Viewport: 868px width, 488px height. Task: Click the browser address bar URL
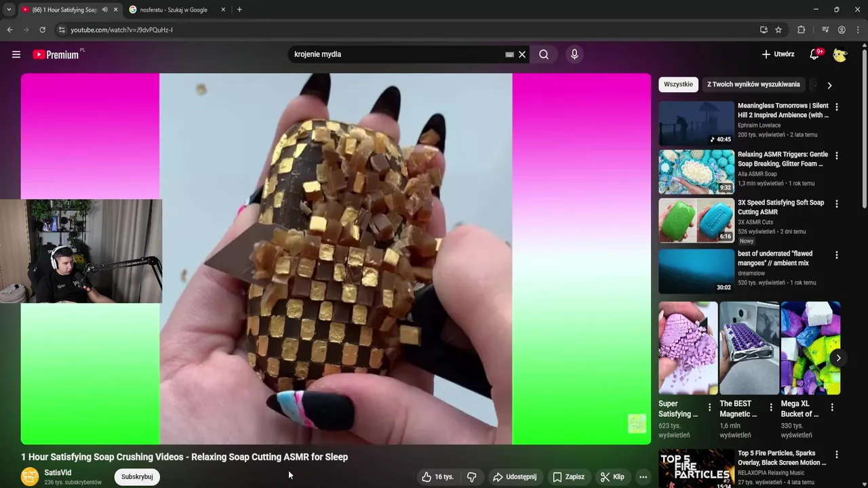tap(121, 30)
